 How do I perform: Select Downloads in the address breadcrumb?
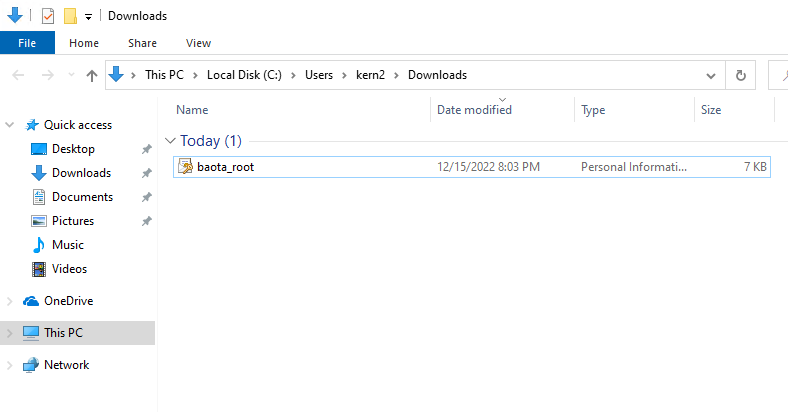pyautogui.click(x=437, y=75)
